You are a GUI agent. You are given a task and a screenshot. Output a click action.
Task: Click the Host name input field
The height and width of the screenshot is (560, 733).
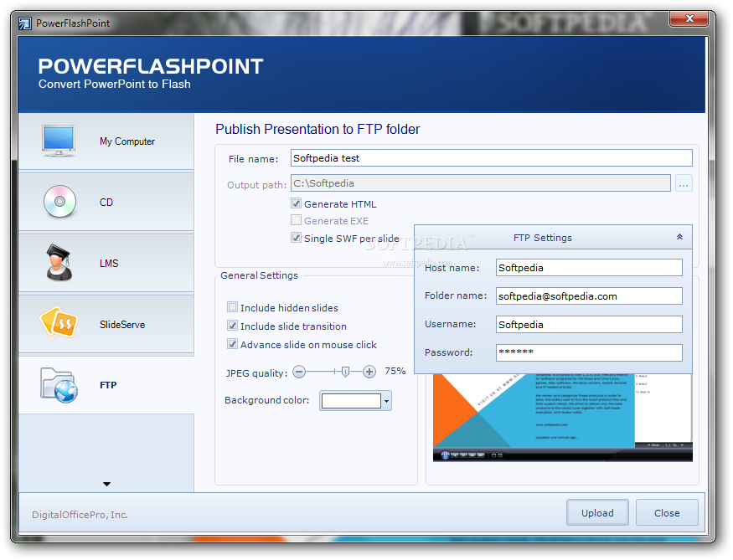(589, 268)
